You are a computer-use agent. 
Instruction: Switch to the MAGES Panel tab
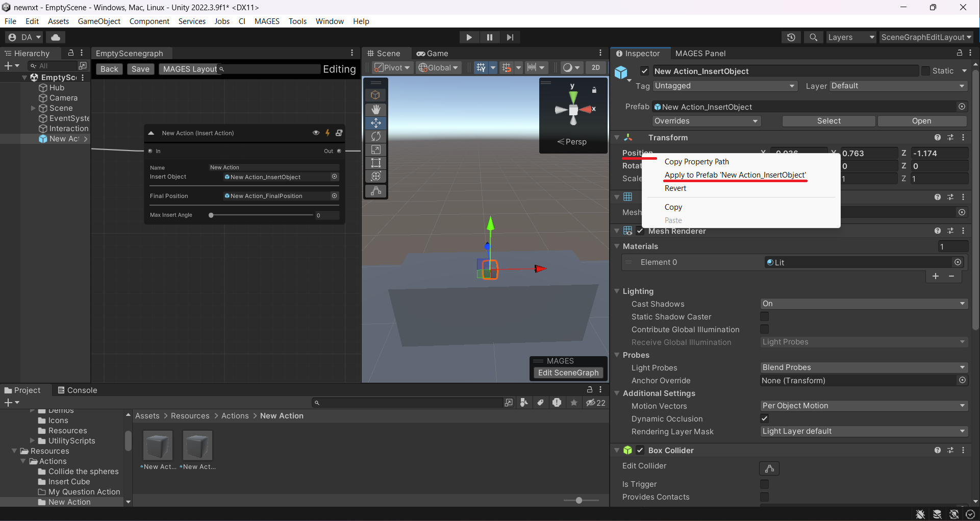700,53
